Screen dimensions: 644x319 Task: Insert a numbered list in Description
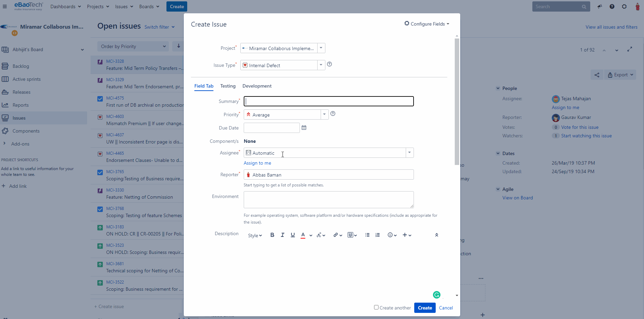(377, 235)
